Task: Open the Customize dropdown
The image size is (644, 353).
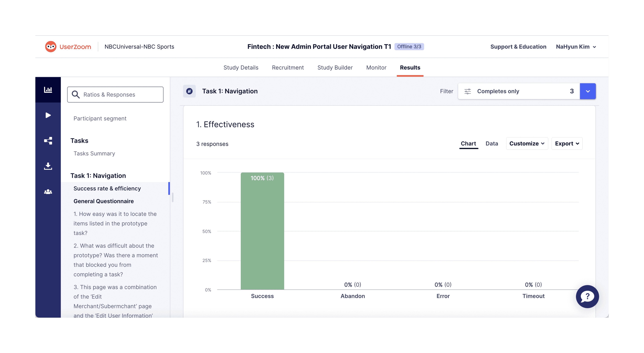Action: [x=527, y=143]
